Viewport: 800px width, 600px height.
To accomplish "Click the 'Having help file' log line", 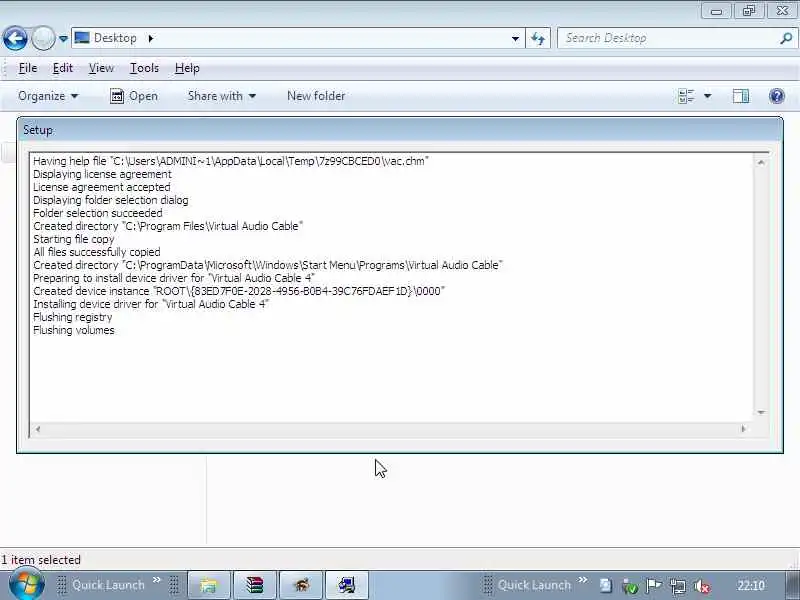I will [231, 161].
